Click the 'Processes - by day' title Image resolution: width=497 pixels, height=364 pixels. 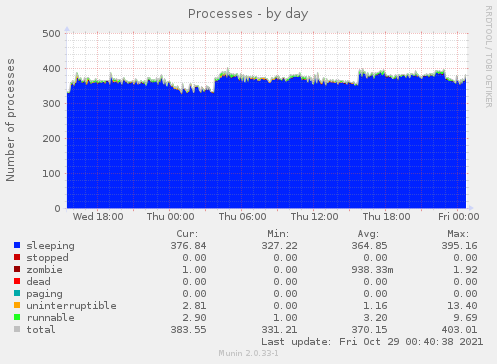coord(248,14)
